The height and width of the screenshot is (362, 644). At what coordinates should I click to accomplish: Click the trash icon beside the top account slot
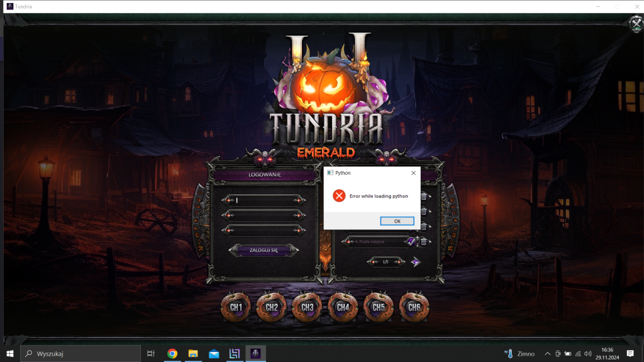(424, 195)
